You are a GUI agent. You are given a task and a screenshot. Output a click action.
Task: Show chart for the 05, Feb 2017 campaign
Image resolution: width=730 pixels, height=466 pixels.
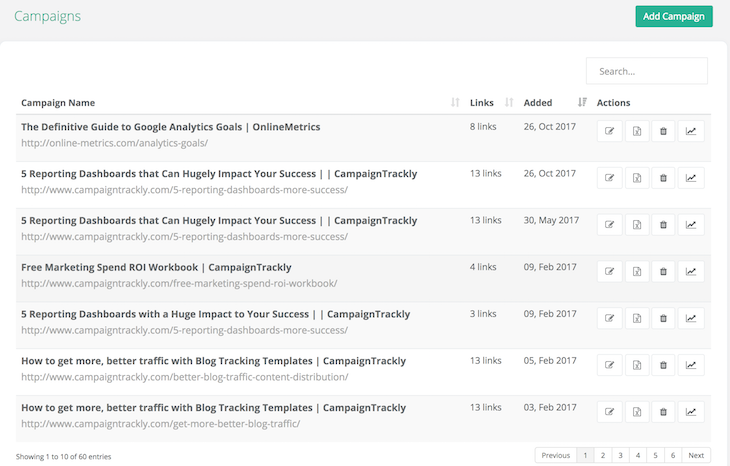[691, 365]
